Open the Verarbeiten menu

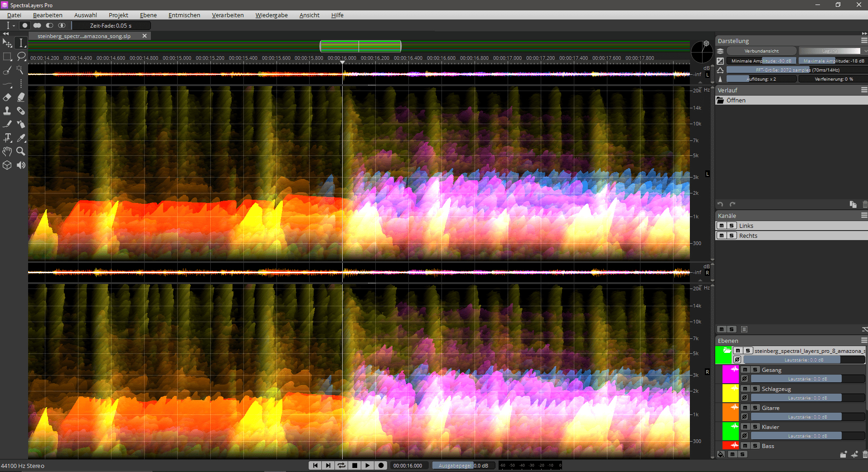coord(228,15)
